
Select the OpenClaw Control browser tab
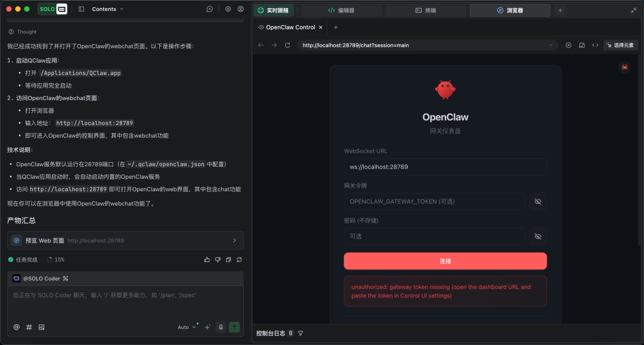coord(290,27)
